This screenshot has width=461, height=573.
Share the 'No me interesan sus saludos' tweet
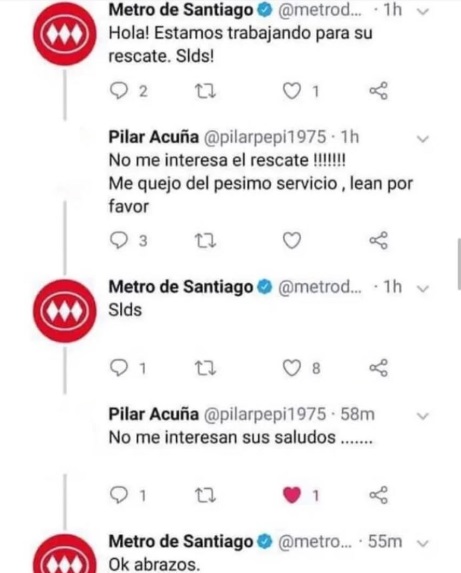[378, 495]
